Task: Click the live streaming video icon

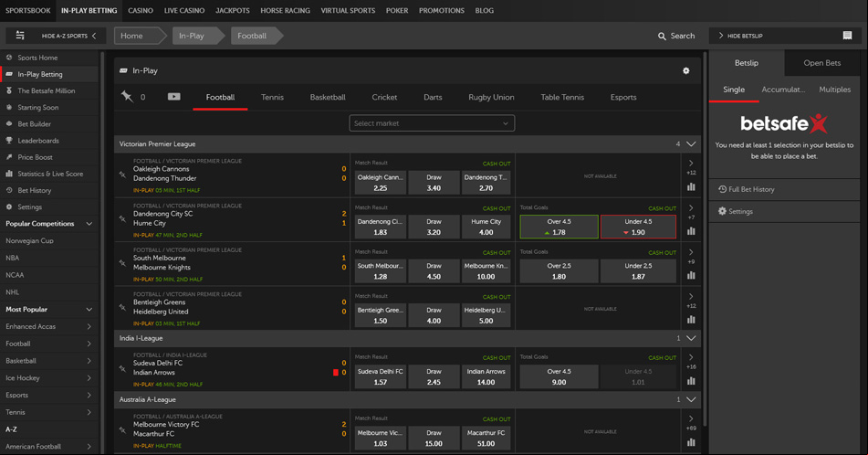Action: (173, 97)
